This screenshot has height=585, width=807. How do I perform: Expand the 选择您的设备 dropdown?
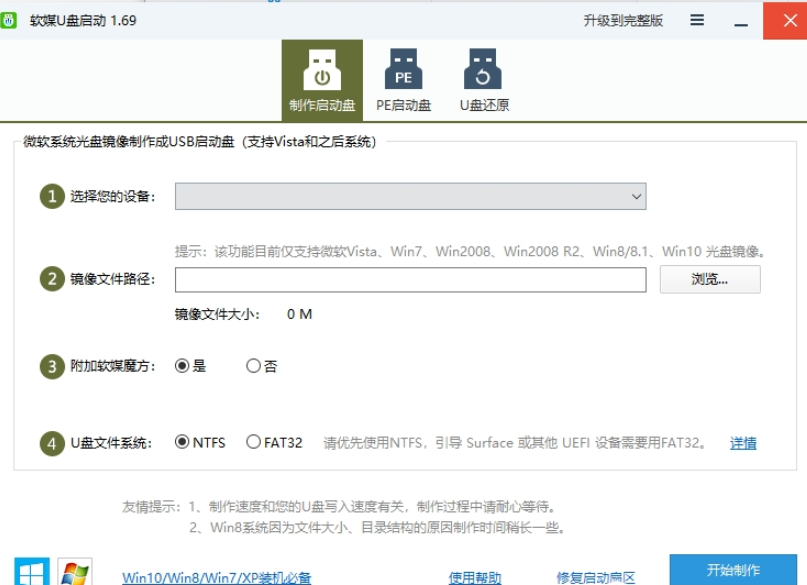coord(410,197)
